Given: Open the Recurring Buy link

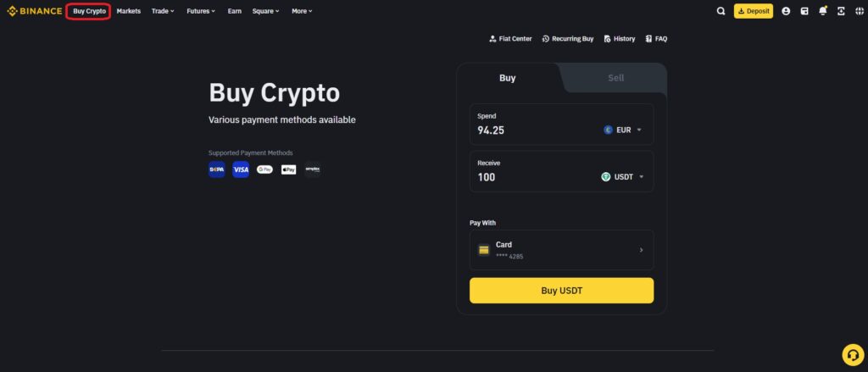Looking at the screenshot, I should pos(567,39).
